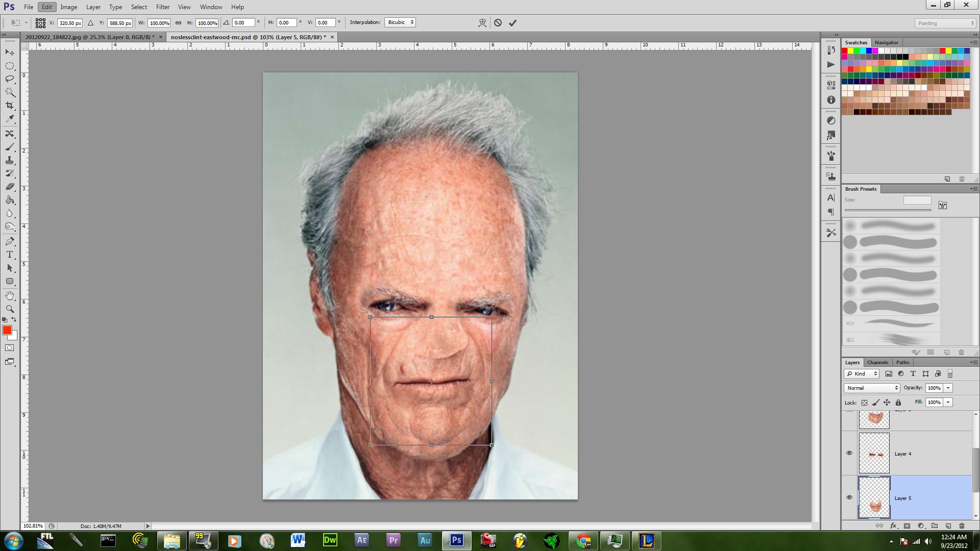Open the Adjustments panel icon

click(x=831, y=121)
